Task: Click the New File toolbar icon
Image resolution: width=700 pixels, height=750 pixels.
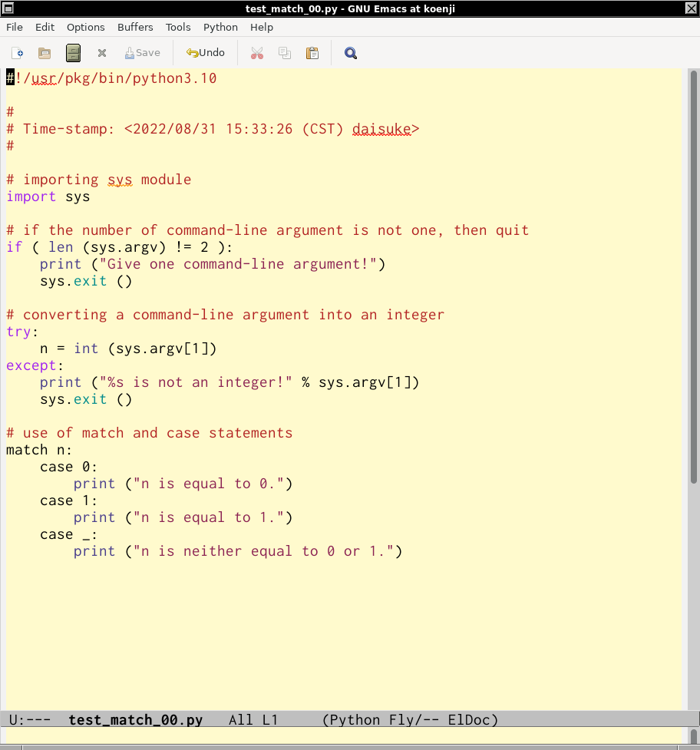Action: pyautogui.click(x=18, y=53)
